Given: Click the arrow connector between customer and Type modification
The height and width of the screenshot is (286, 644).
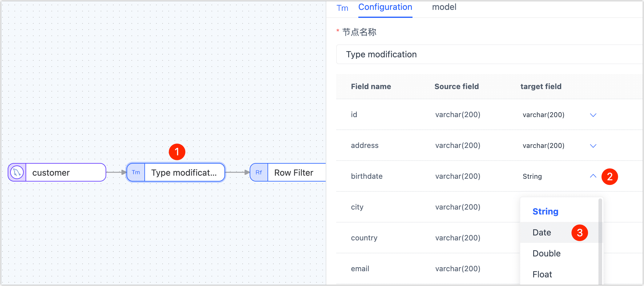Looking at the screenshot, I should pos(116,172).
